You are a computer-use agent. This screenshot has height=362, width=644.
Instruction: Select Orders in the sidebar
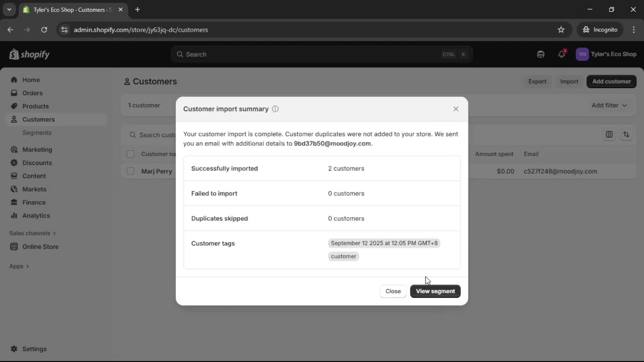(x=32, y=93)
